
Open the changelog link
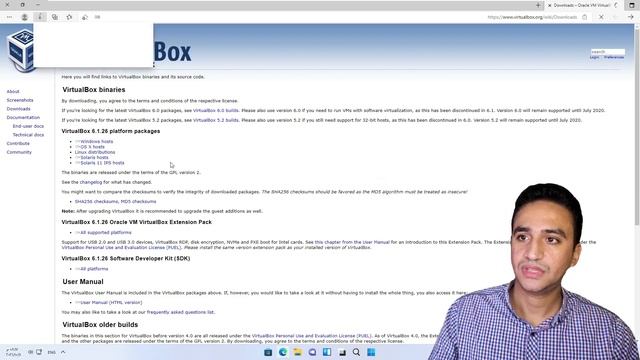pos(91,182)
